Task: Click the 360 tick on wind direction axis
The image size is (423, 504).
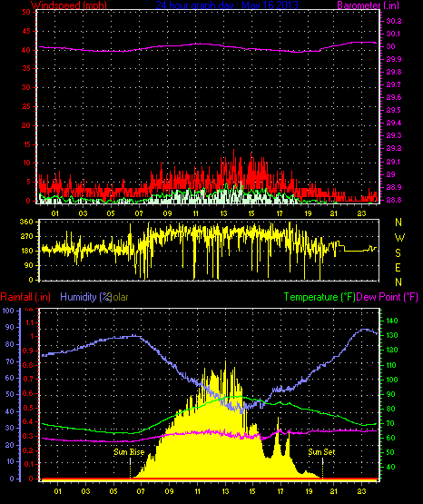Action: tap(26, 222)
